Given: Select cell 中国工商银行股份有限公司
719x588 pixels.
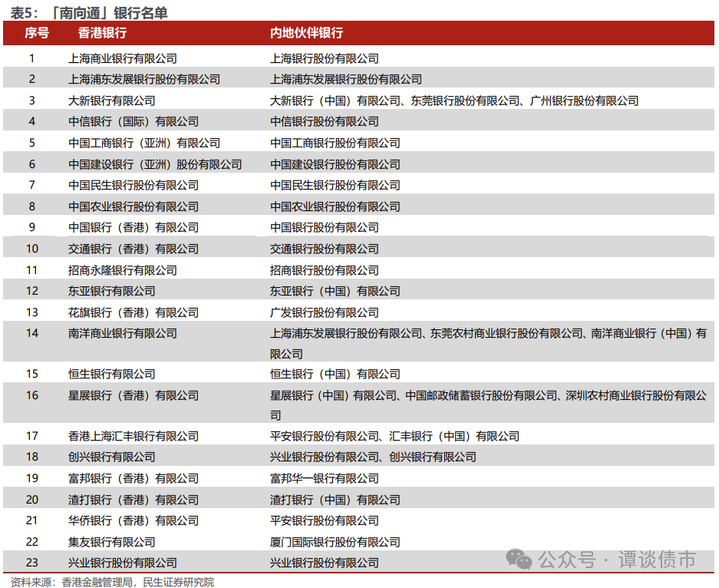Looking at the screenshot, I should pos(335,143).
